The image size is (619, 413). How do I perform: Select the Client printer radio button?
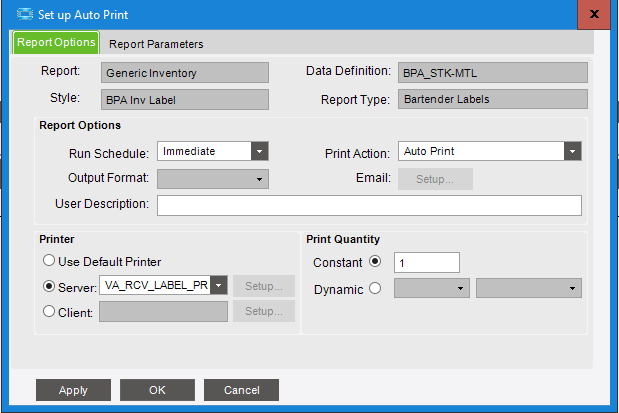pos(47,311)
